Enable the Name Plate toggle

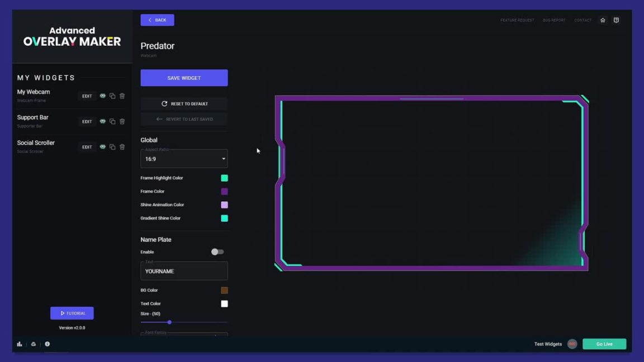click(x=217, y=252)
